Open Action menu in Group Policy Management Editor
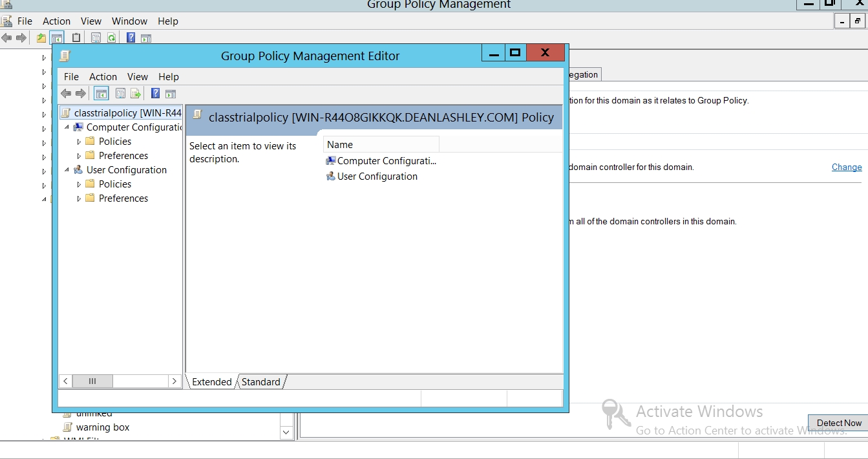868x459 pixels. [103, 76]
